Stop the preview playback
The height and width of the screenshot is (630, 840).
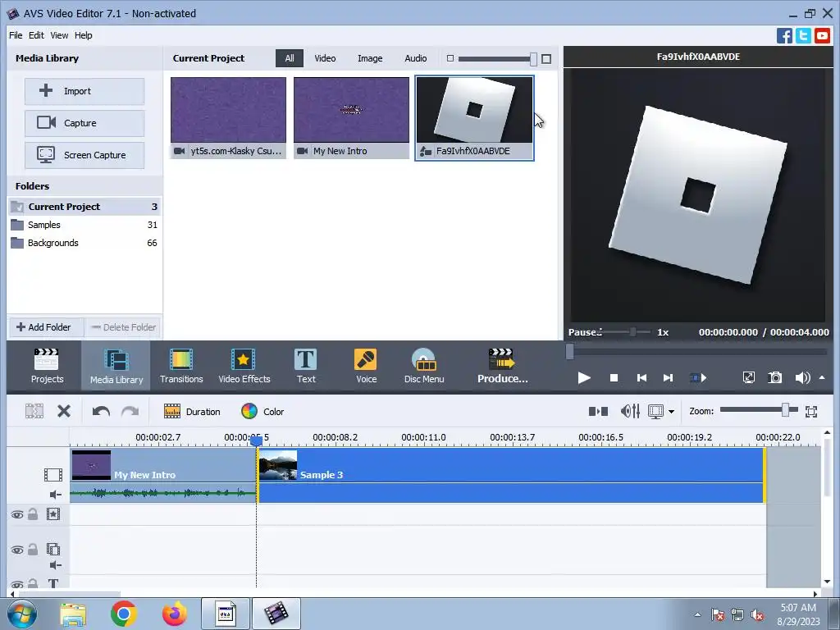(614, 378)
